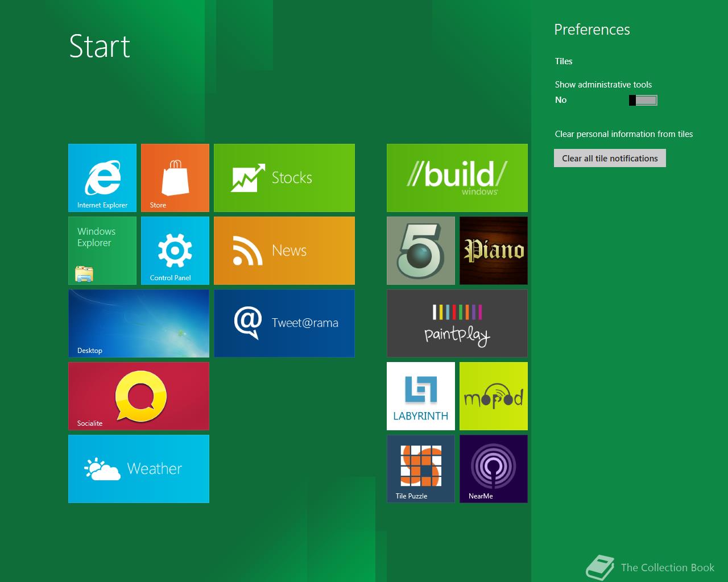Launch the News tile
This screenshot has width=728, height=582.
(x=284, y=251)
